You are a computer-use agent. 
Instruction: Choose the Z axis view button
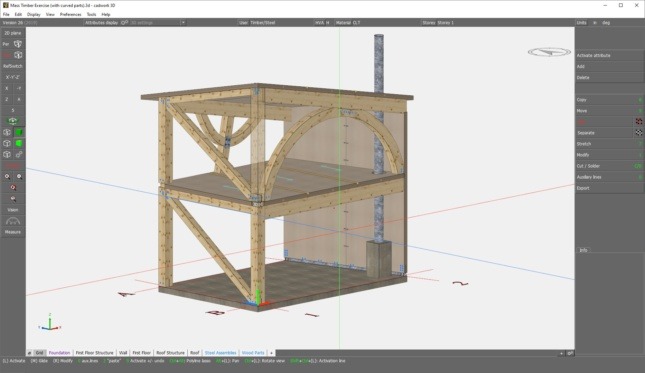point(7,100)
